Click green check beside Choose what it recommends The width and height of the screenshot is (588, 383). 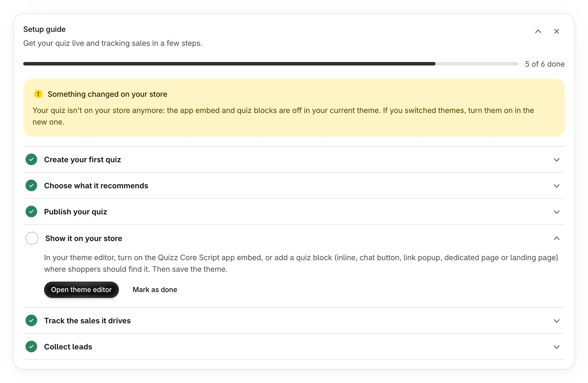tap(31, 185)
